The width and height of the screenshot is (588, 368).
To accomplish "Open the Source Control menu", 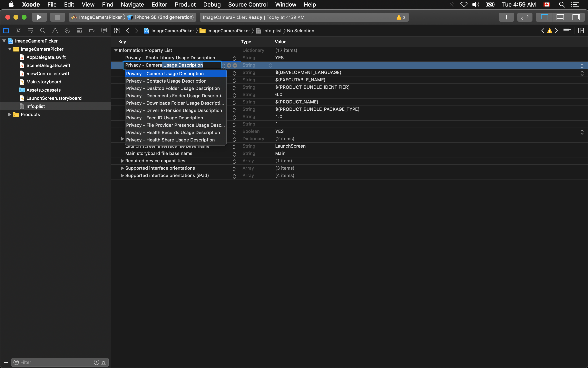I will pyautogui.click(x=248, y=4).
